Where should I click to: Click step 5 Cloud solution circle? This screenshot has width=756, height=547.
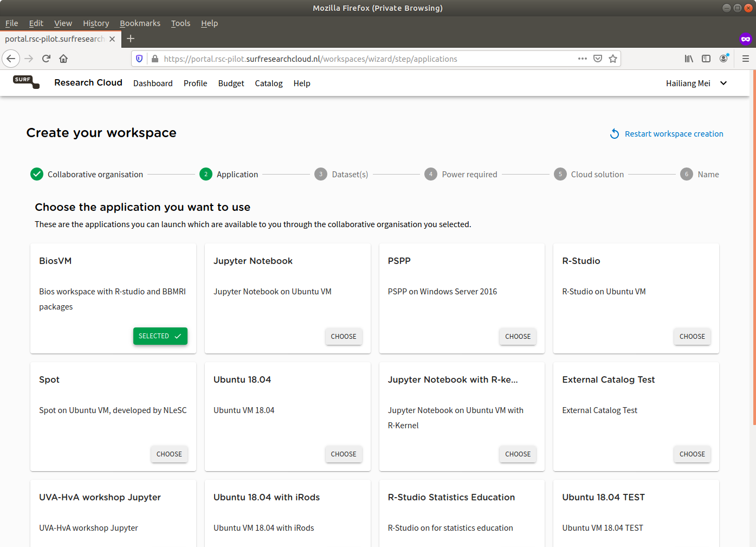click(560, 174)
